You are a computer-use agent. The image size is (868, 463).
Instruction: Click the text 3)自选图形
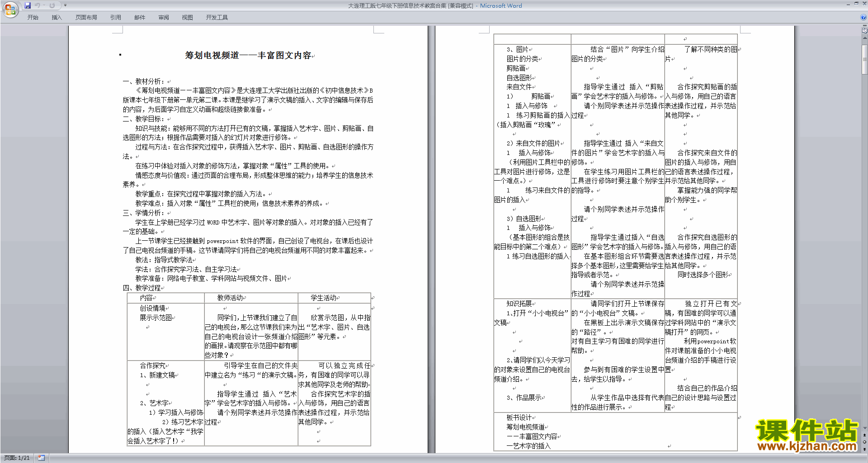click(524, 219)
